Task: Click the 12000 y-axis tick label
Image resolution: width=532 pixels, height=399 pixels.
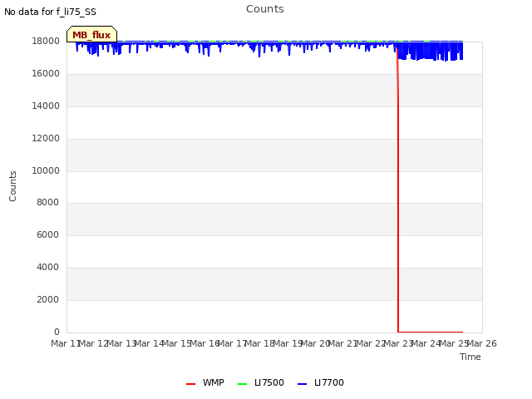Action: [x=46, y=139]
